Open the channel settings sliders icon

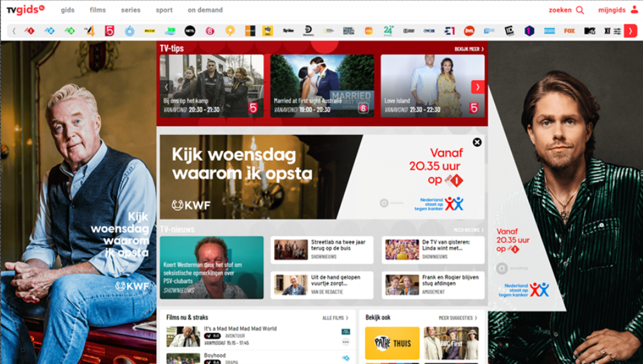tap(617, 31)
